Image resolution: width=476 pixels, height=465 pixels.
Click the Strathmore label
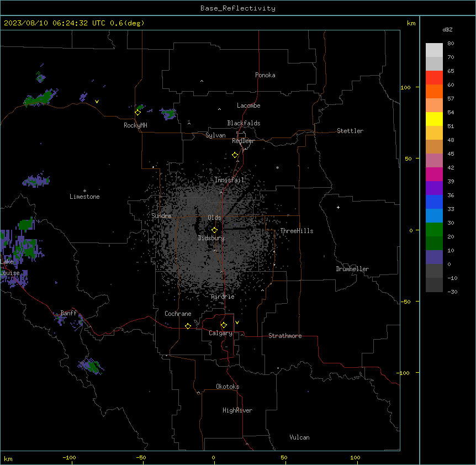pos(285,336)
